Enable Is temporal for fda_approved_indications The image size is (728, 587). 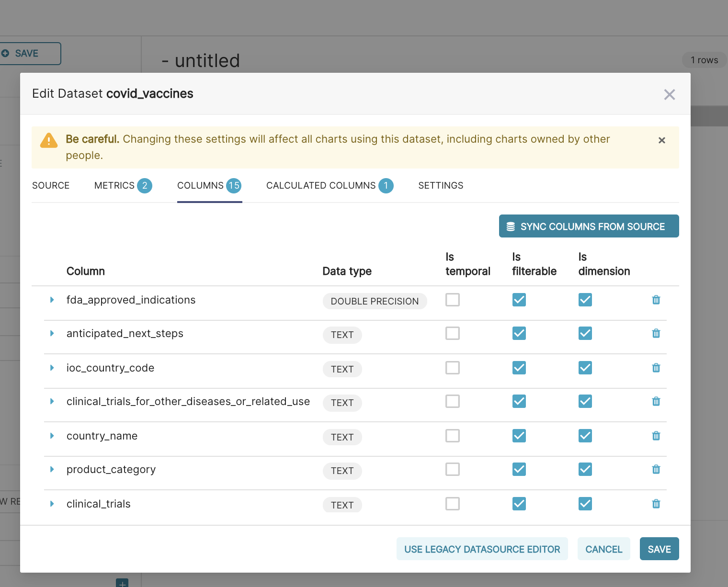tap(453, 300)
